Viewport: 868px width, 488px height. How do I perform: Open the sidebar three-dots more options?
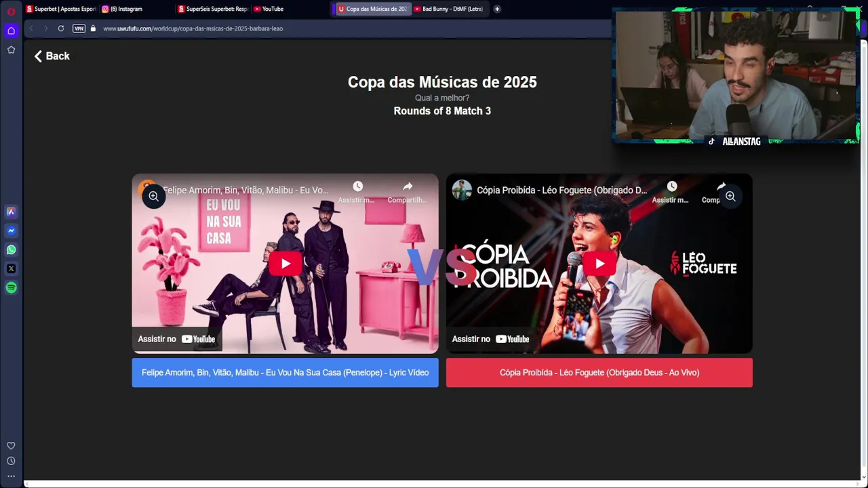tap(11, 476)
